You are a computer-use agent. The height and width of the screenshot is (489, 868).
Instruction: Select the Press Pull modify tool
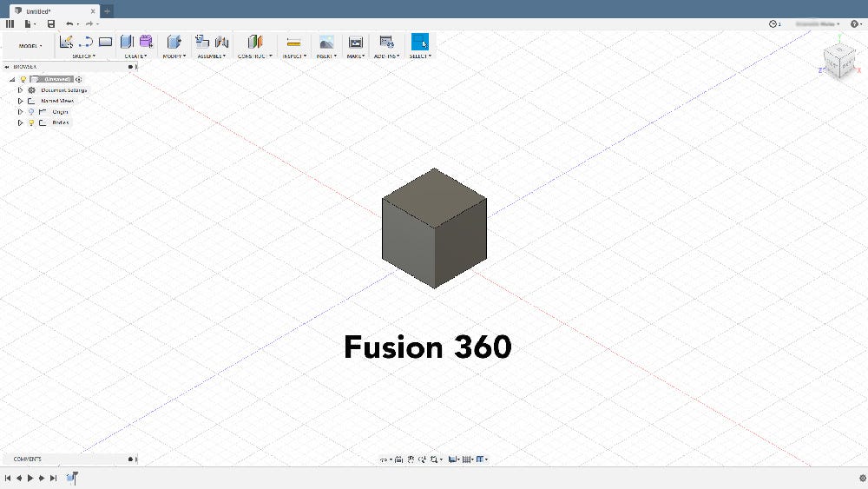[174, 42]
